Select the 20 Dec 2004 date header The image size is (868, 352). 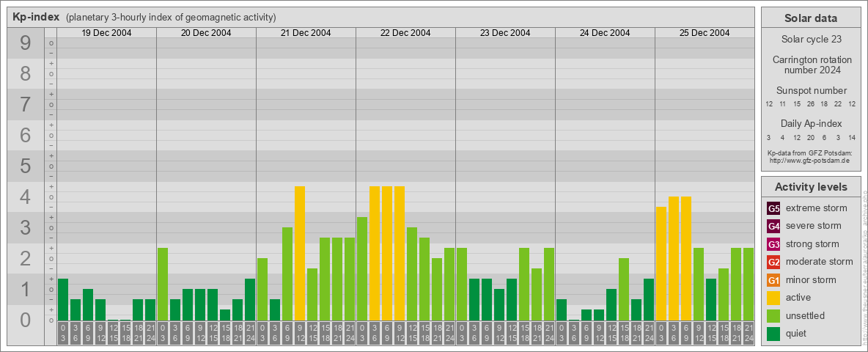pyautogui.click(x=207, y=33)
